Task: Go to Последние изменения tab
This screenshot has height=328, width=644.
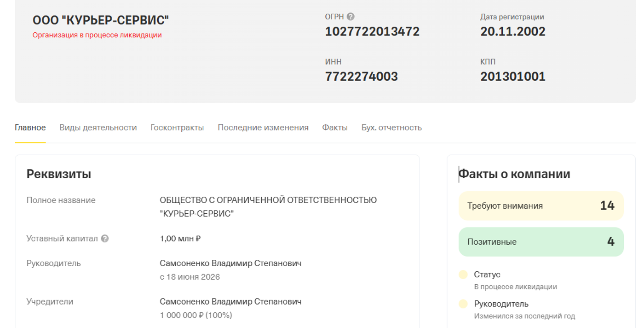Action: coord(263,128)
